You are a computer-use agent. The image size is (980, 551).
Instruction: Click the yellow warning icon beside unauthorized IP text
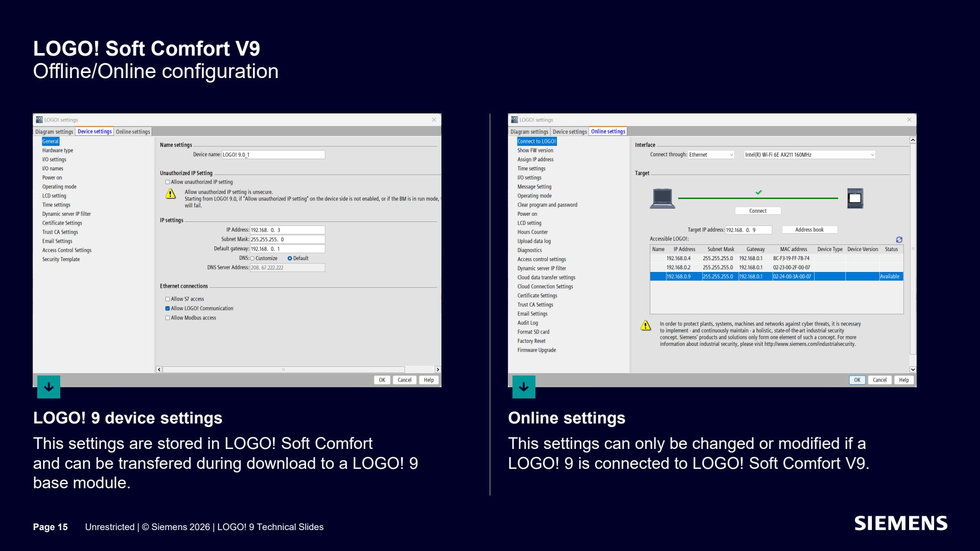click(x=170, y=194)
